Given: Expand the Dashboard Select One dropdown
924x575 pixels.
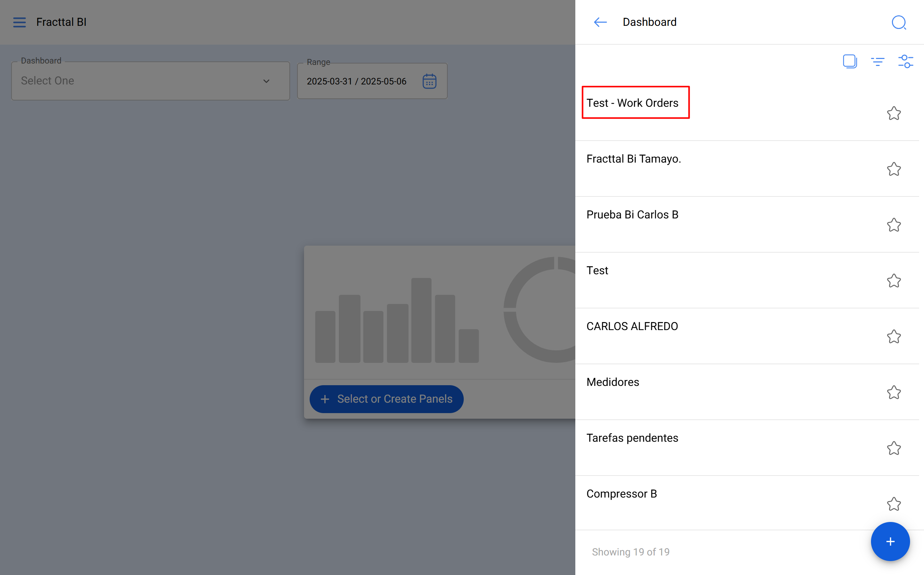Looking at the screenshot, I should coord(150,81).
